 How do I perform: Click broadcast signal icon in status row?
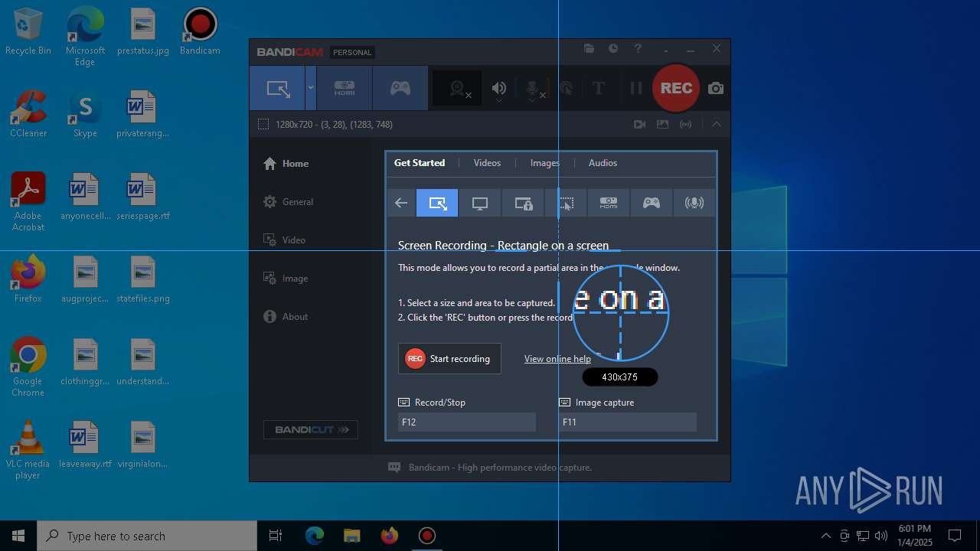pos(686,124)
